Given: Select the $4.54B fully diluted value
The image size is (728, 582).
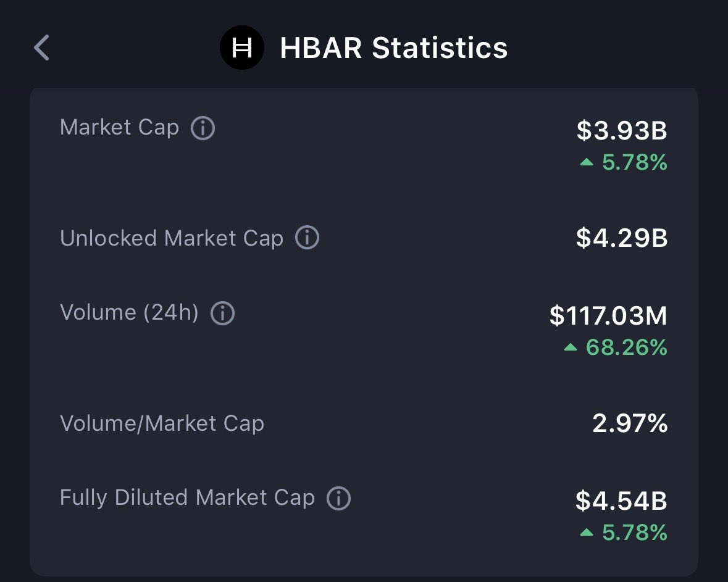Looking at the screenshot, I should [621, 501].
